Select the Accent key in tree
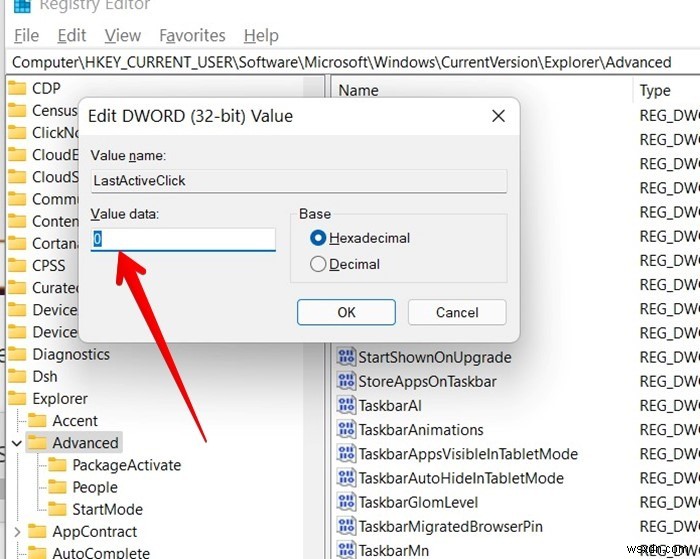 (75, 421)
